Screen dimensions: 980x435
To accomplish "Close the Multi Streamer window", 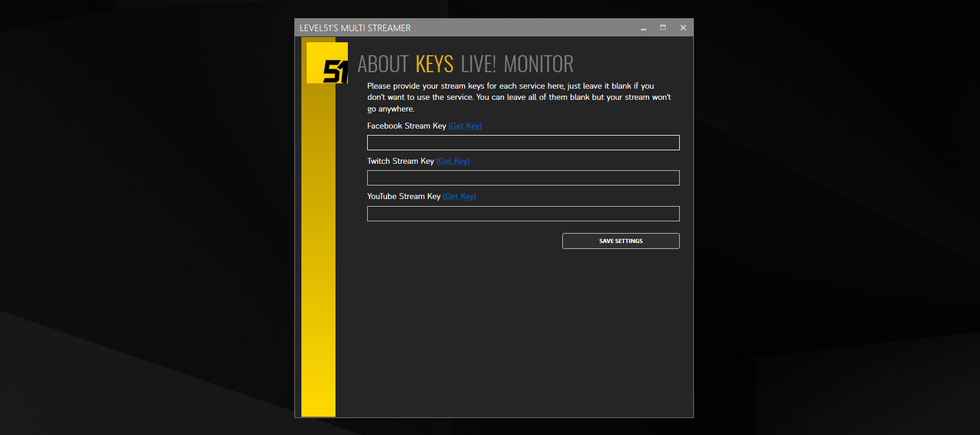I will click(x=683, y=28).
